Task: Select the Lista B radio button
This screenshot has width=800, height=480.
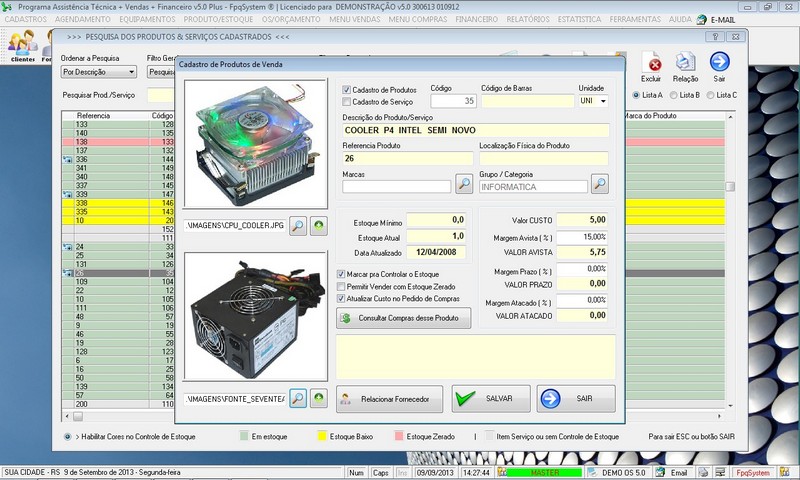Action: pyautogui.click(x=673, y=95)
